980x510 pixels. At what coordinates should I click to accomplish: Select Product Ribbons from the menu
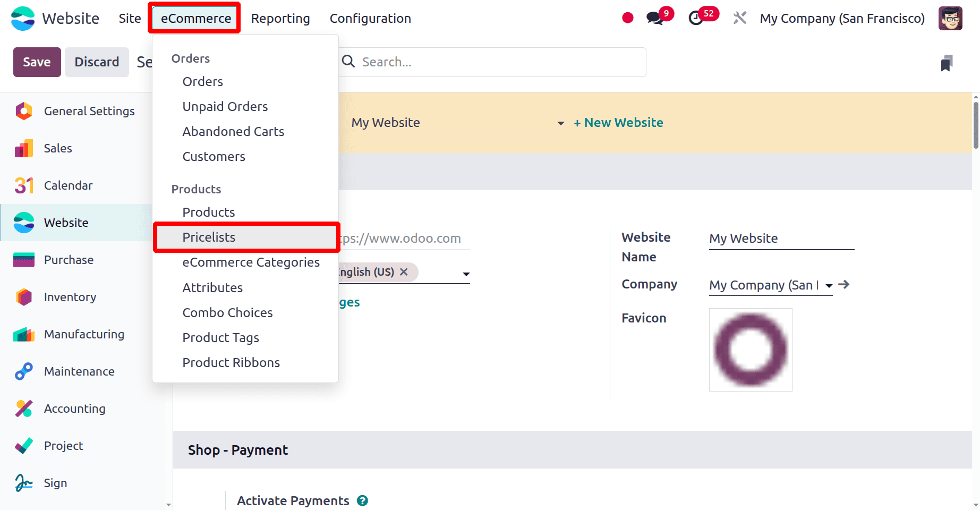pos(245,363)
